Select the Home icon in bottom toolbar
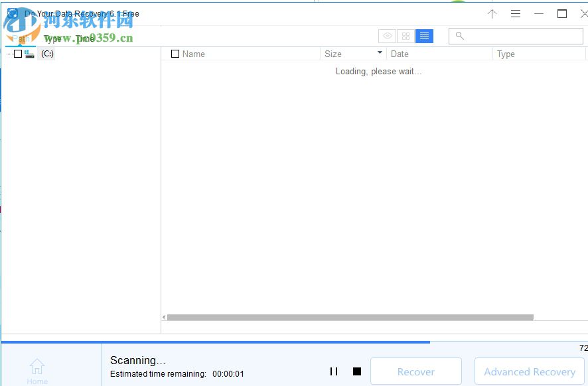The image size is (588, 386). coord(37,367)
